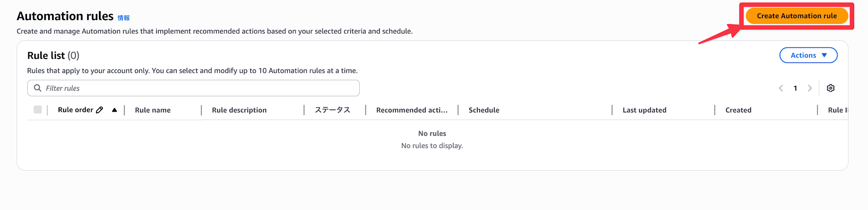
Task: Click the Rule description column header
Action: (239, 110)
